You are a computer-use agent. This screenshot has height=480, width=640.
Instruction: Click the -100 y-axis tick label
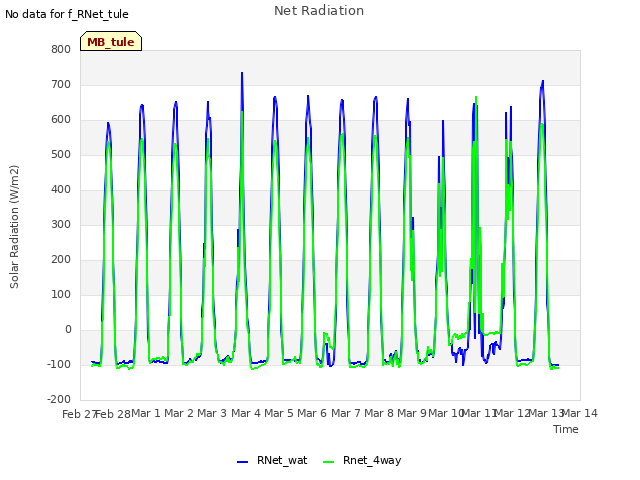[x=59, y=364]
